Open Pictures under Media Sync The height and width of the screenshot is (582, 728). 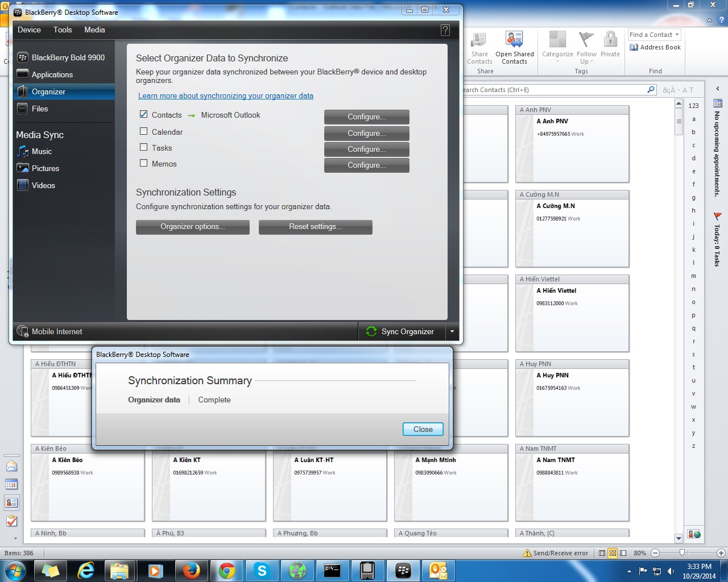(x=38, y=168)
